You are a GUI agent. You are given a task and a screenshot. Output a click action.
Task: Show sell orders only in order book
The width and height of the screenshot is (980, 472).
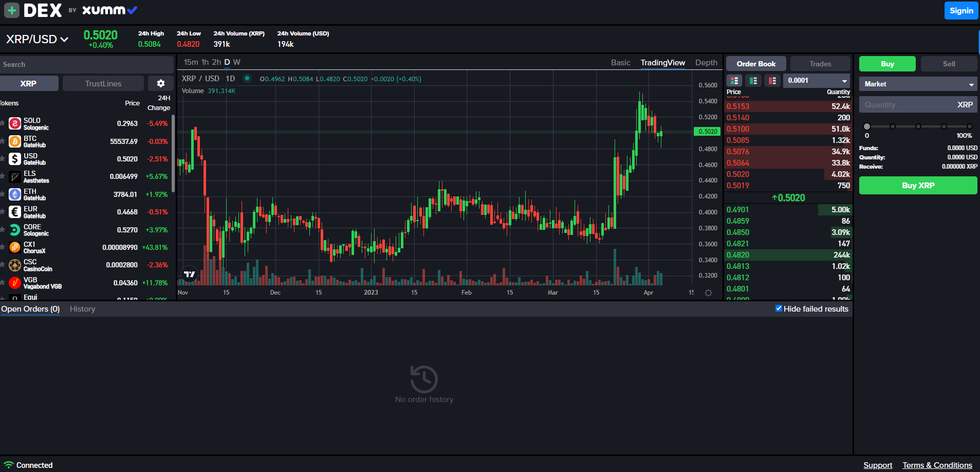772,81
